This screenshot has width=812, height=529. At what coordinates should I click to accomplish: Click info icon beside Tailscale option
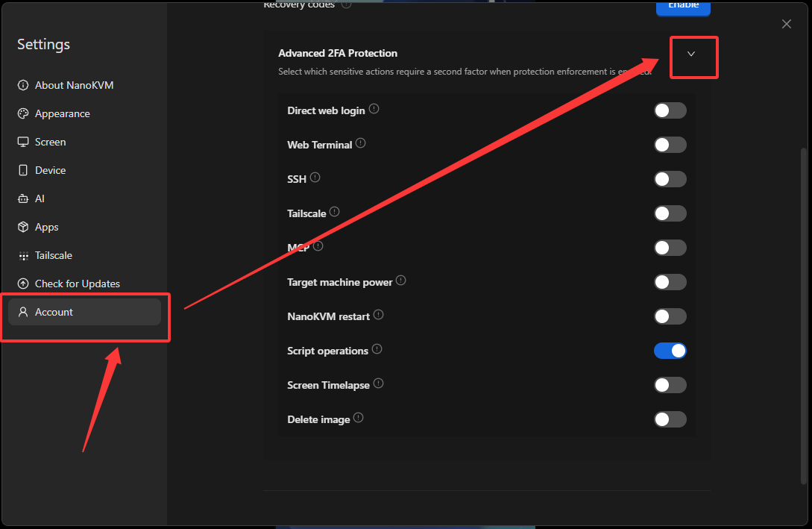[335, 211]
